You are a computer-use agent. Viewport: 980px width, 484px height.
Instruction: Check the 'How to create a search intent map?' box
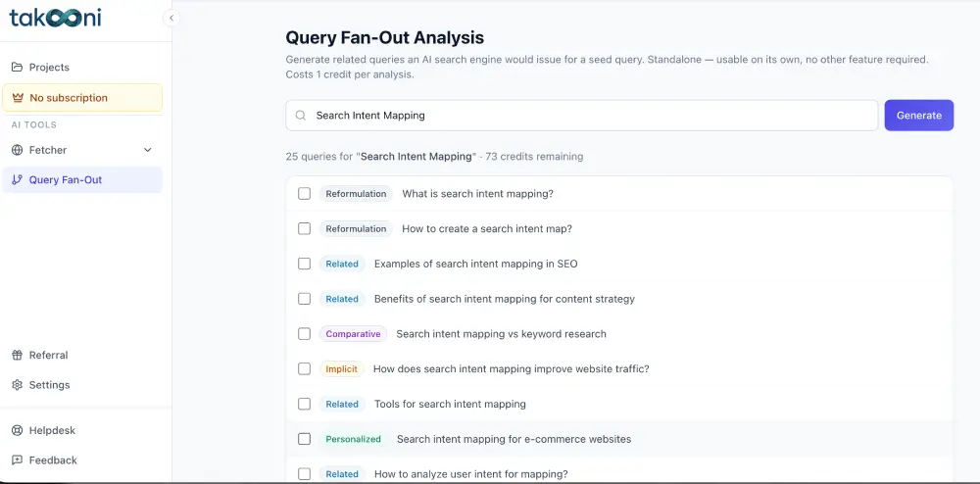(305, 228)
